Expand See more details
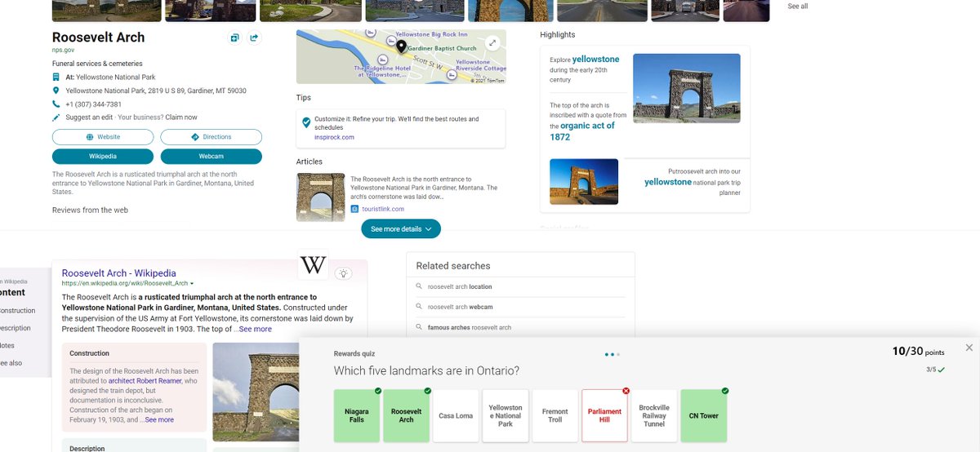Viewport: 980px width, 452px height. click(401, 229)
